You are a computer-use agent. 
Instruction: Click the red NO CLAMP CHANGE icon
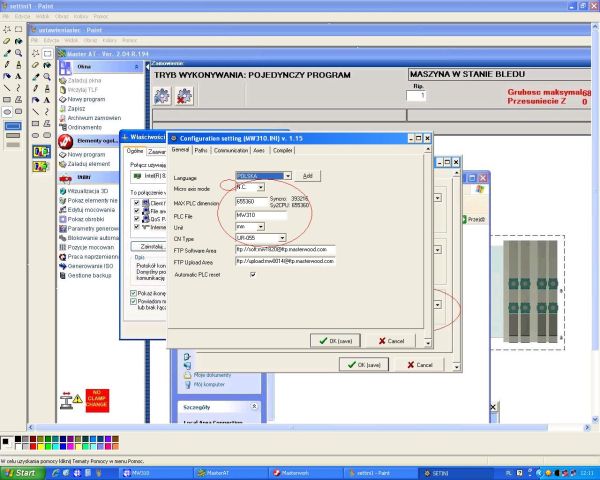[x=97, y=400]
